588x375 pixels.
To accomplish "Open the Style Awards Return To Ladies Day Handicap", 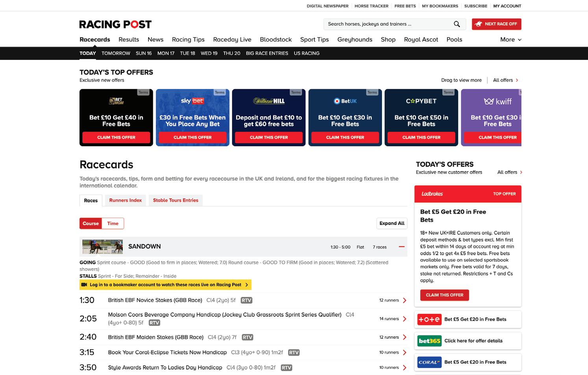I will [165, 368].
